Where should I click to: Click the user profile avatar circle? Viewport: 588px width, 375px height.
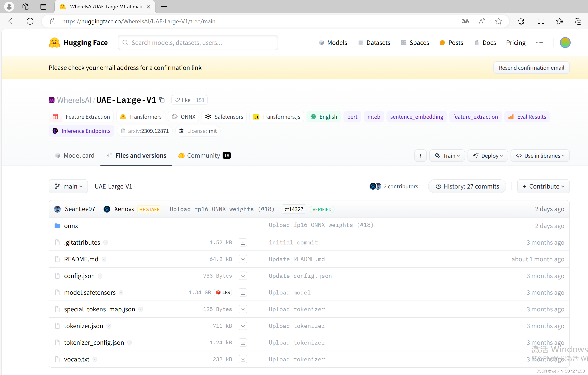click(x=565, y=43)
